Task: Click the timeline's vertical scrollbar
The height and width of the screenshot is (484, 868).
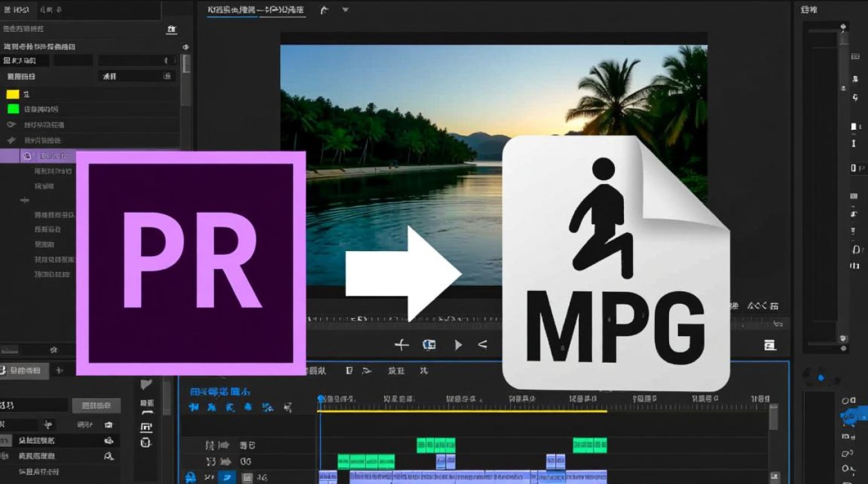Action: [x=773, y=417]
